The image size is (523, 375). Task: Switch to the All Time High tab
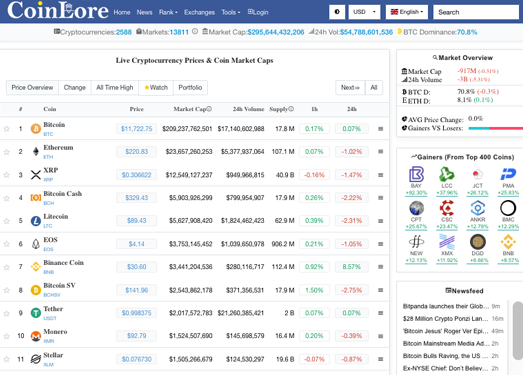(115, 88)
